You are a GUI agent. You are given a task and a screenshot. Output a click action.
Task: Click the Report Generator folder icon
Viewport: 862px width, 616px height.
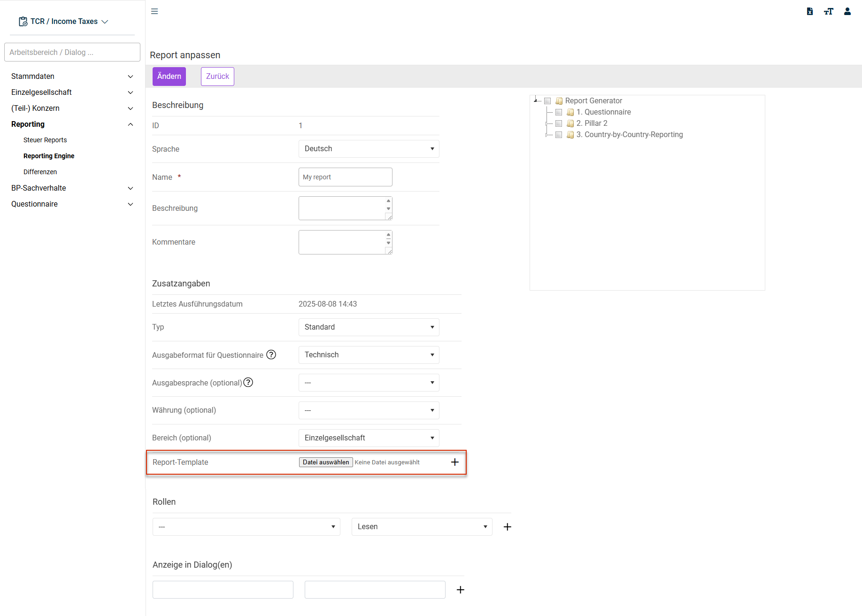[x=559, y=101]
